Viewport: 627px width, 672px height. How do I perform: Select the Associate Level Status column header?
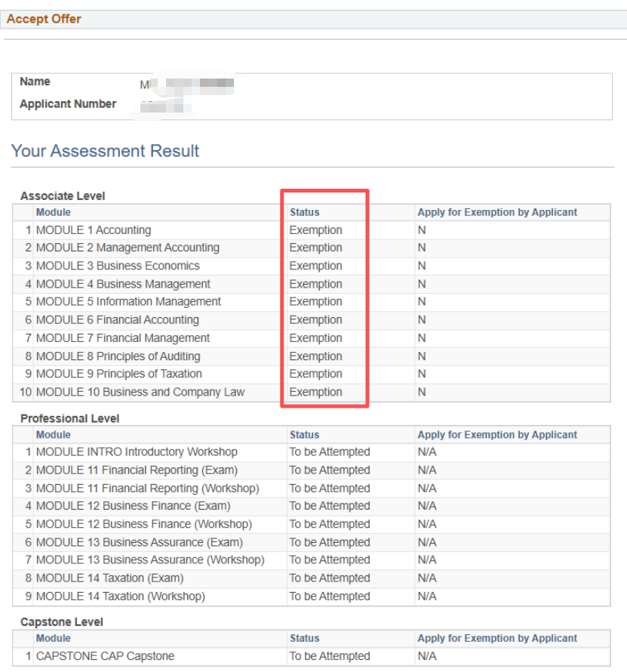304,212
